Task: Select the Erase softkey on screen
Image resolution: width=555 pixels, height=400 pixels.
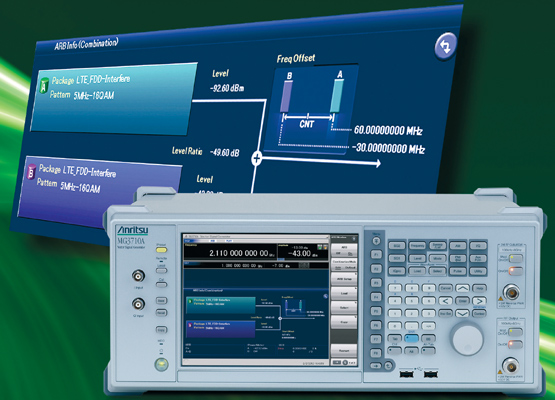Action: point(344,322)
